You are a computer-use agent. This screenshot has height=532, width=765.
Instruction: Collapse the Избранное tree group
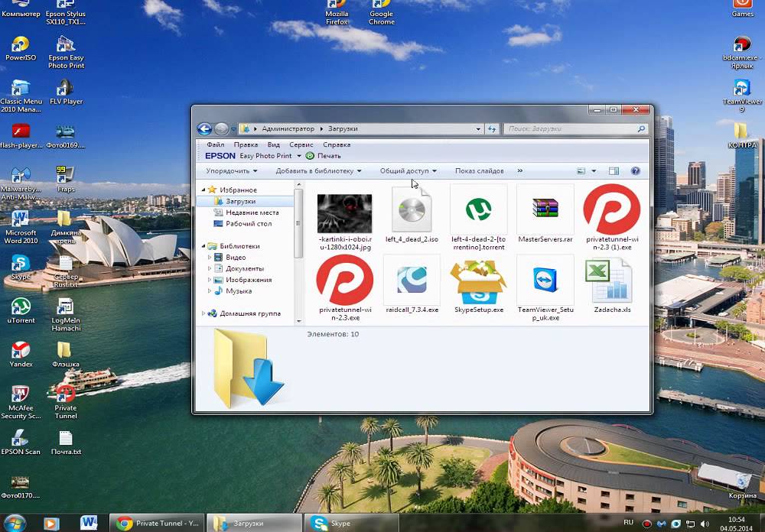pos(203,190)
